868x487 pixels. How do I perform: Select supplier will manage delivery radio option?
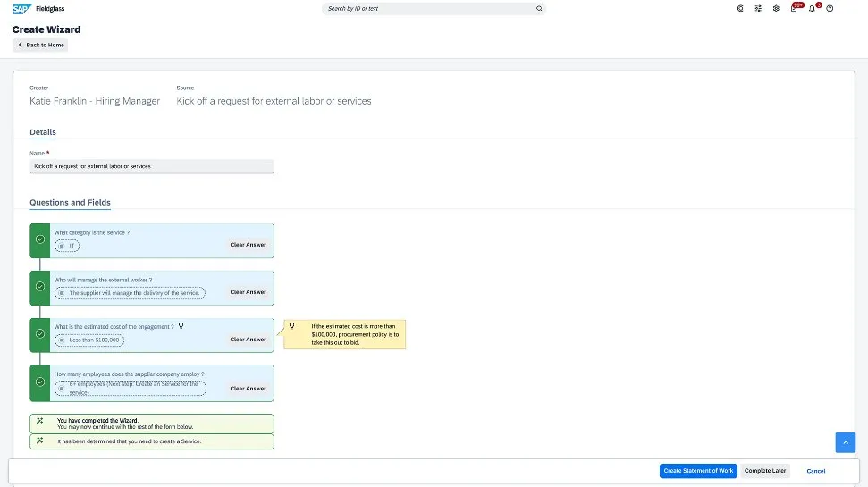(x=62, y=292)
